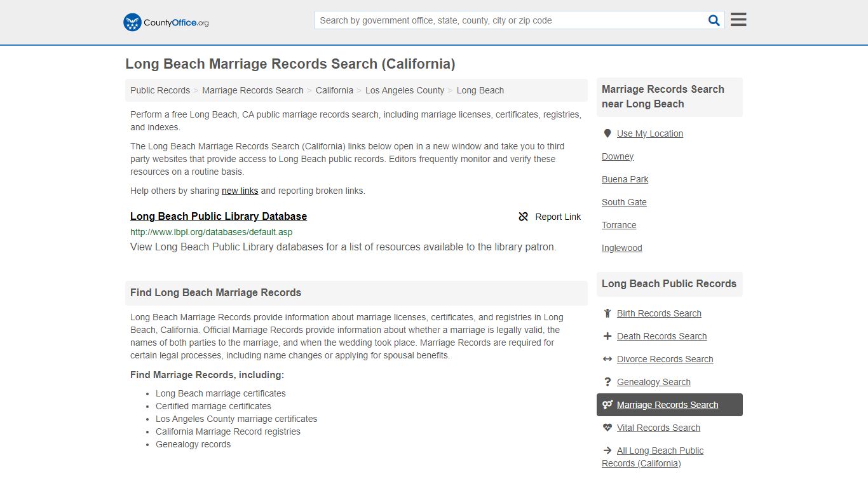Click the broken-link Report icon
Screen dimensions: 868x488
pyautogui.click(x=524, y=217)
